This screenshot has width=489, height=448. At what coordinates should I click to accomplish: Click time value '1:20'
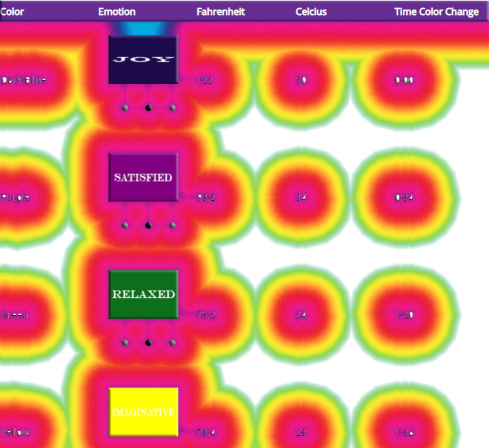pyautogui.click(x=404, y=315)
